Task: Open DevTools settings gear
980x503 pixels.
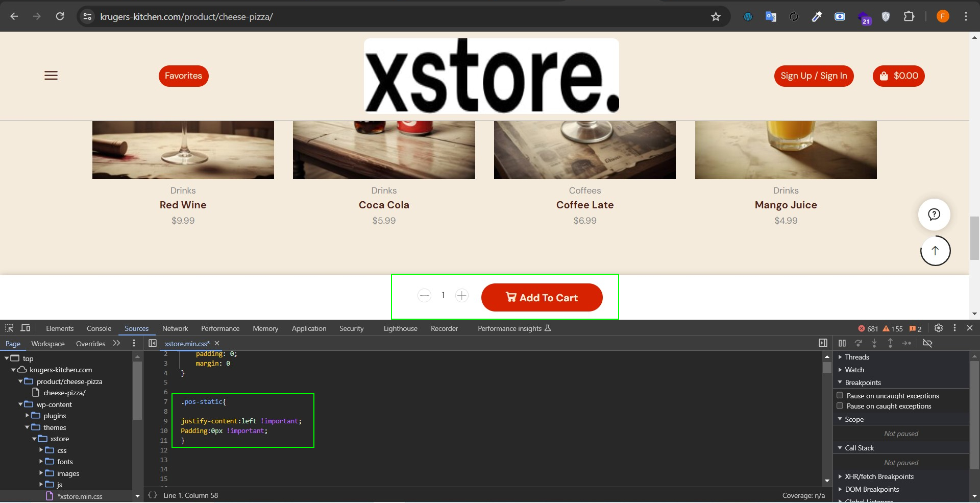Action: (x=938, y=328)
